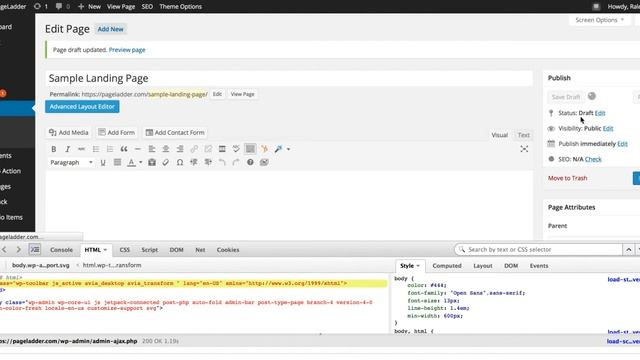This screenshot has height=360, width=640.
Task: Open the Preview page link
Action: (127, 50)
